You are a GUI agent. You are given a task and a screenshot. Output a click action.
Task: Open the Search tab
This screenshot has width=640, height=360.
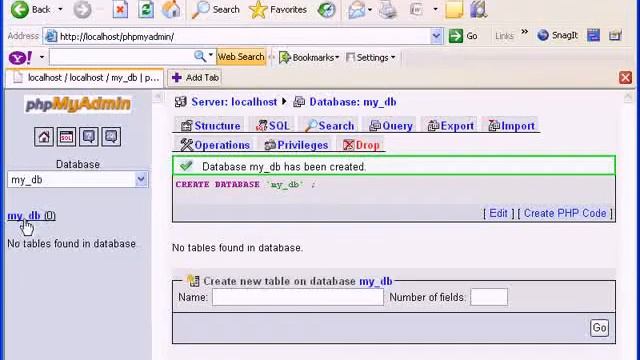tap(329, 126)
